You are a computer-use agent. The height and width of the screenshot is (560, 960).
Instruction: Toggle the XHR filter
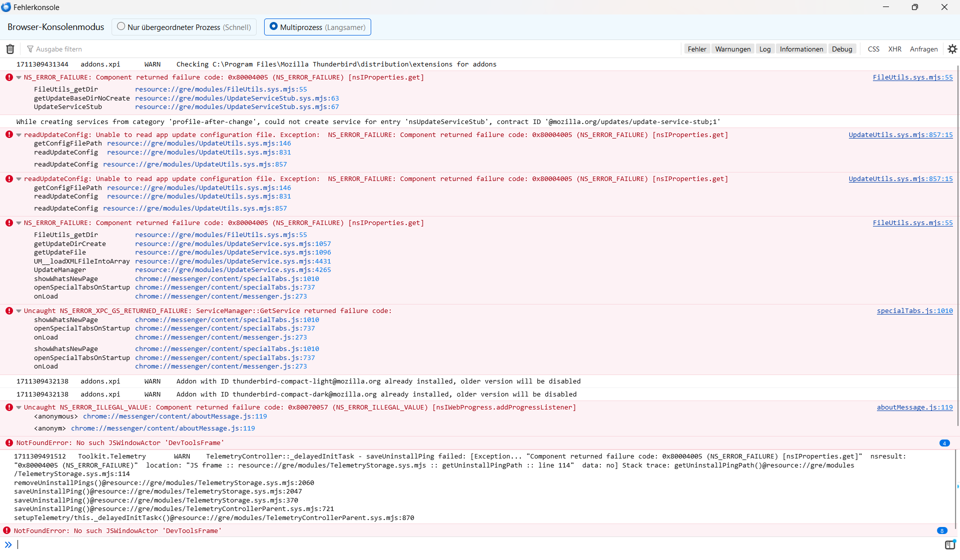point(894,49)
